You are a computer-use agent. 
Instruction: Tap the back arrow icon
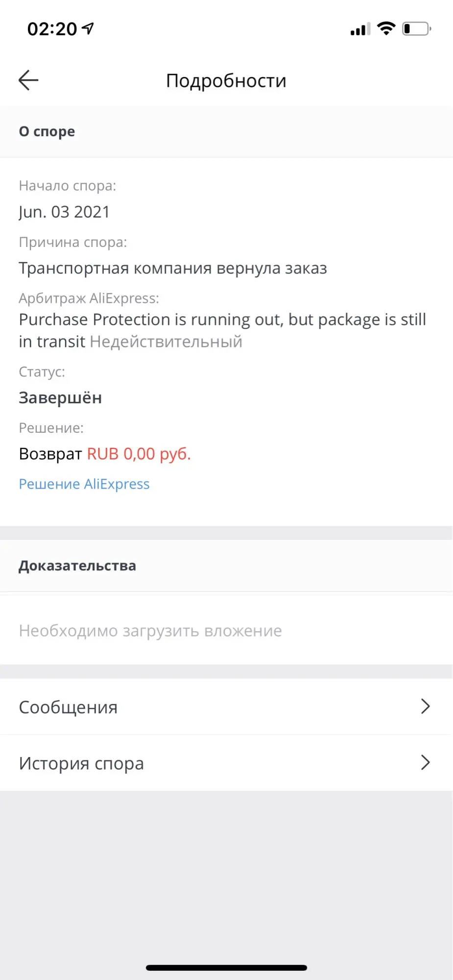(x=28, y=80)
